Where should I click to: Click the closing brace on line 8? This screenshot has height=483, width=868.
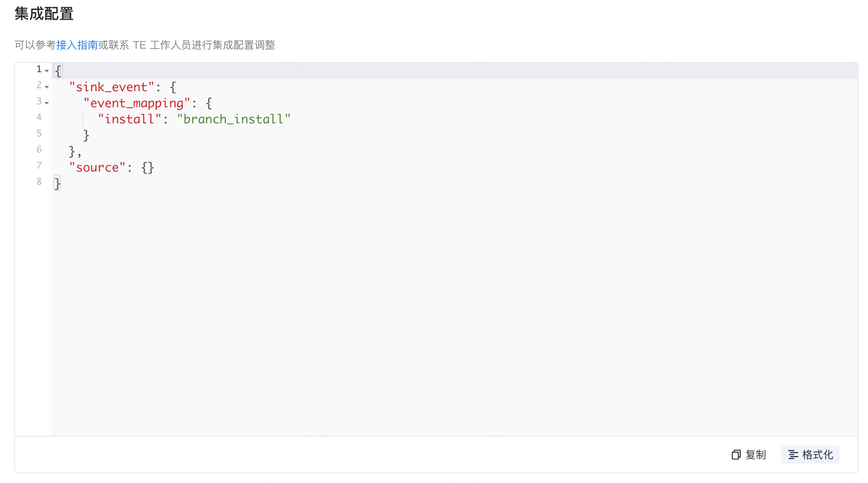point(57,184)
